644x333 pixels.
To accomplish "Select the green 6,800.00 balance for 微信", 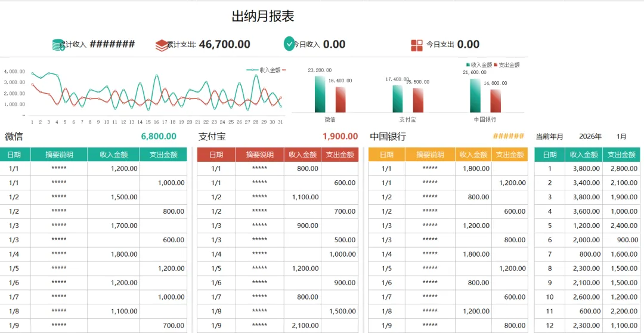I will click(159, 136).
